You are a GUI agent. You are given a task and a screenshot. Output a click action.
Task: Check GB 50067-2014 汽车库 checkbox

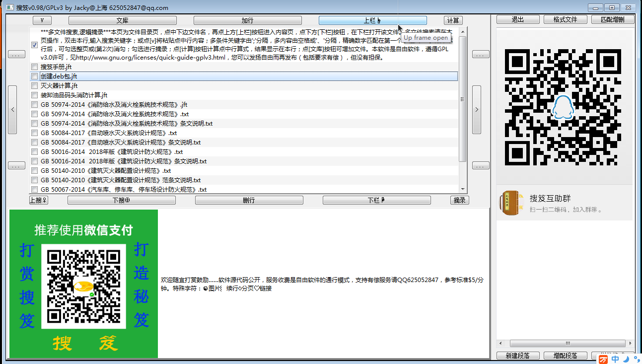[34, 190]
